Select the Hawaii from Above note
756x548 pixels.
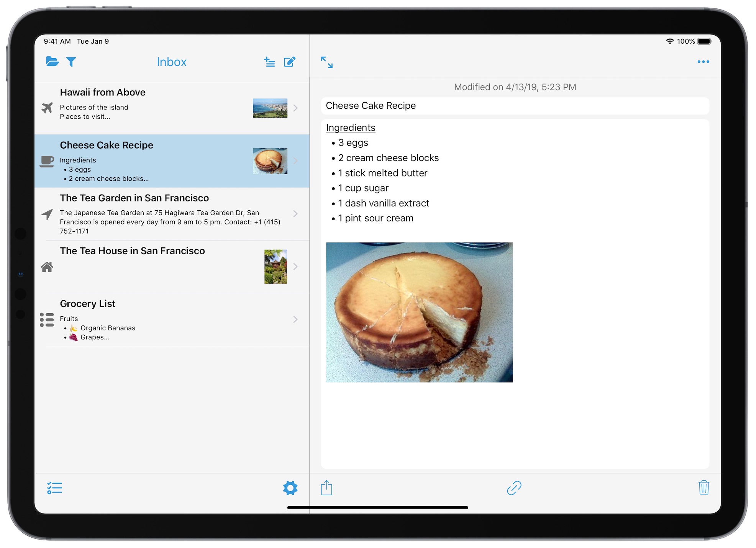pos(172,108)
